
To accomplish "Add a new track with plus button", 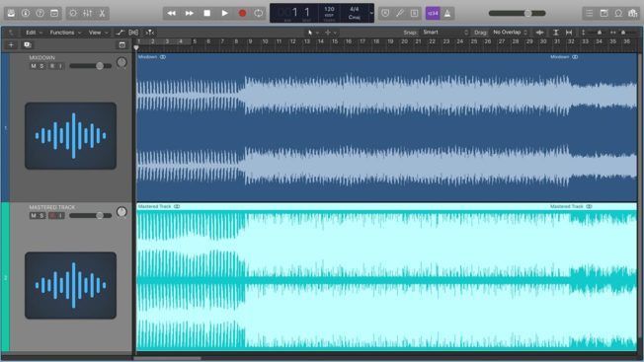I will coord(11,44).
